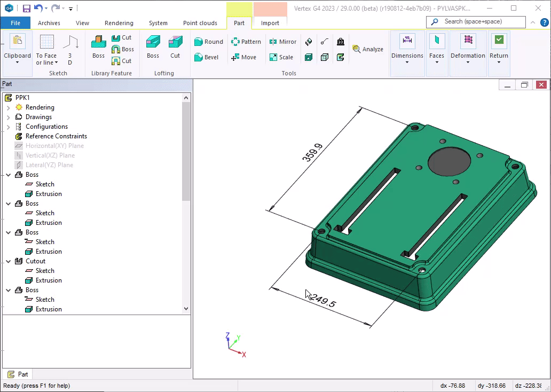Collapse the Cutout feature node
551x392 pixels.
pyautogui.click(x=8, y=261)
